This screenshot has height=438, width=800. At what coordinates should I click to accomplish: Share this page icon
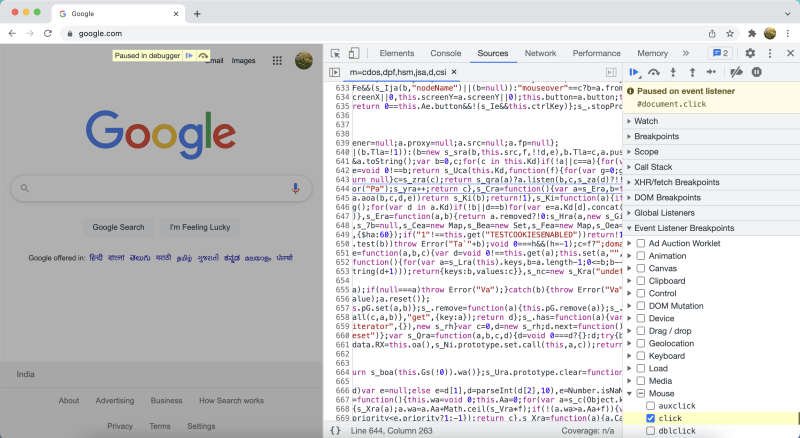(712, 34)
